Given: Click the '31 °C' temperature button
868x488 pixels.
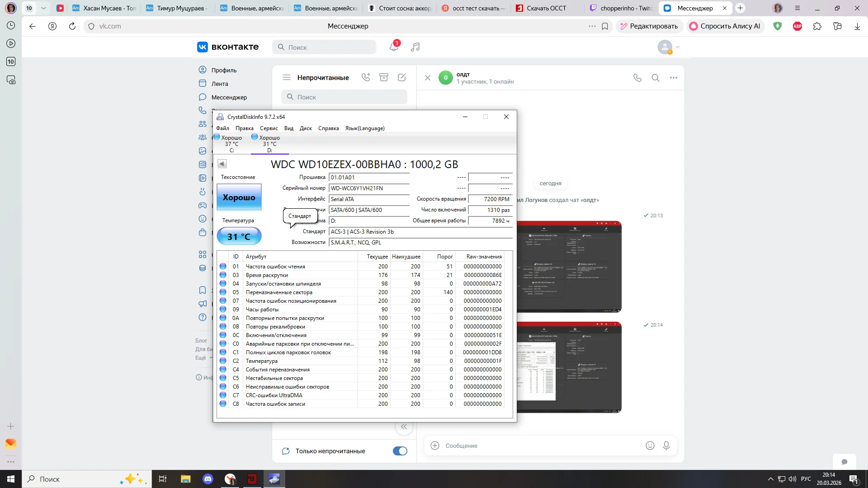Looking at the screenshot, I should tap(239, 236).
